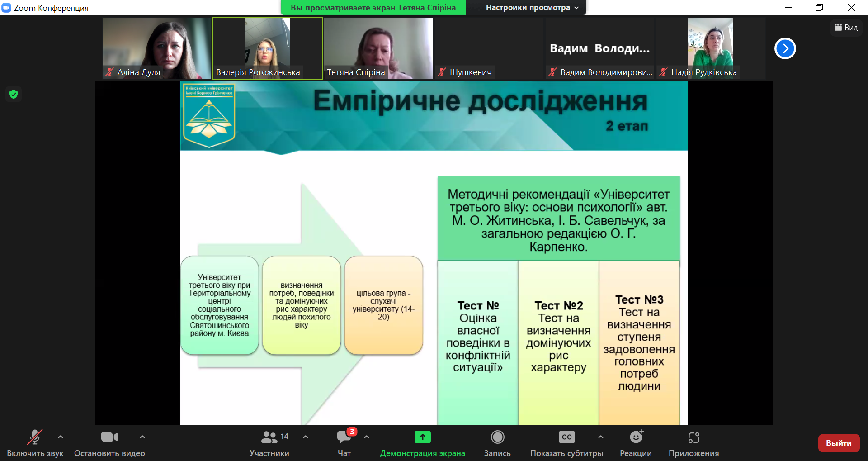Expand audio options arrow beside microphone
This screenshot has width=868, height=461.
(x=61, y=437)
